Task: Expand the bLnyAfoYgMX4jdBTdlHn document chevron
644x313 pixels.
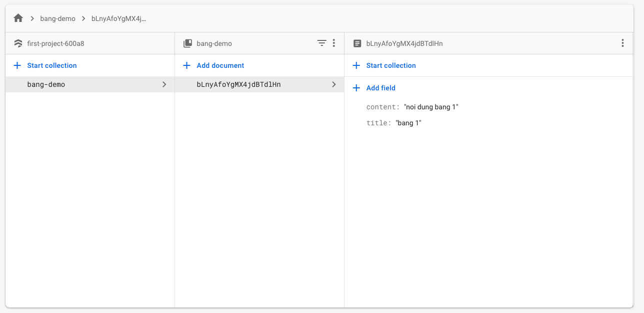Action: [333, 84]
